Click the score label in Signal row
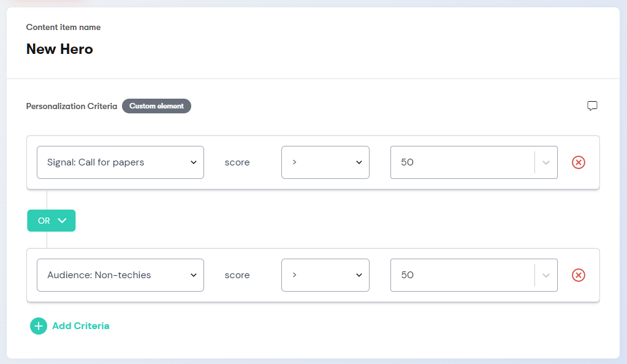 (237, 162)
